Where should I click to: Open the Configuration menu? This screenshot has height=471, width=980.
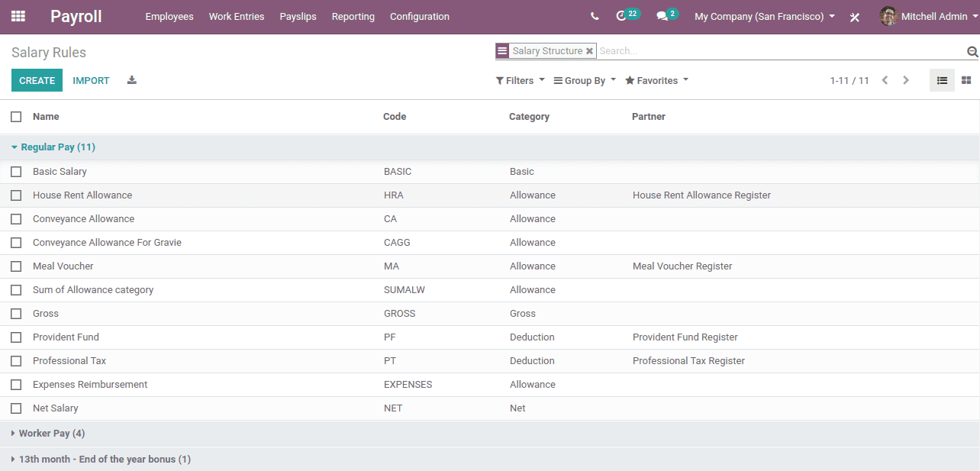420,16
